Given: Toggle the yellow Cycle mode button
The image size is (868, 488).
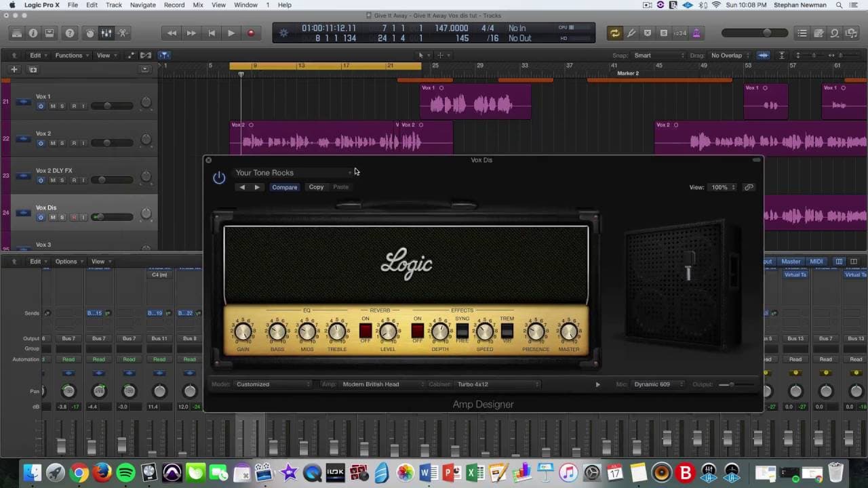Looking at the screenshot, I should [615, 33].
